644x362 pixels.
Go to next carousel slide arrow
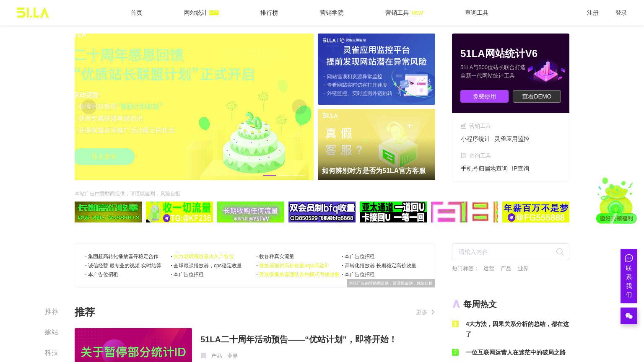(299, 106)
